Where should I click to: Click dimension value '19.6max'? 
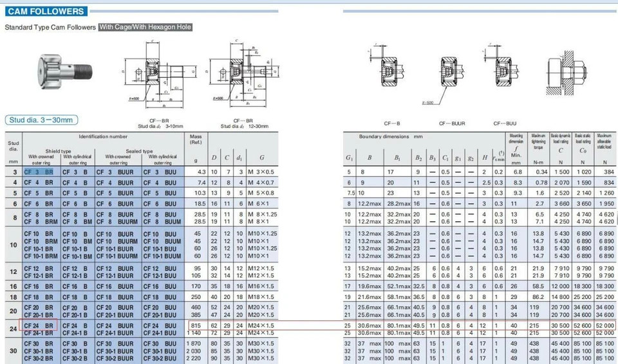click(x=370, y=286)
